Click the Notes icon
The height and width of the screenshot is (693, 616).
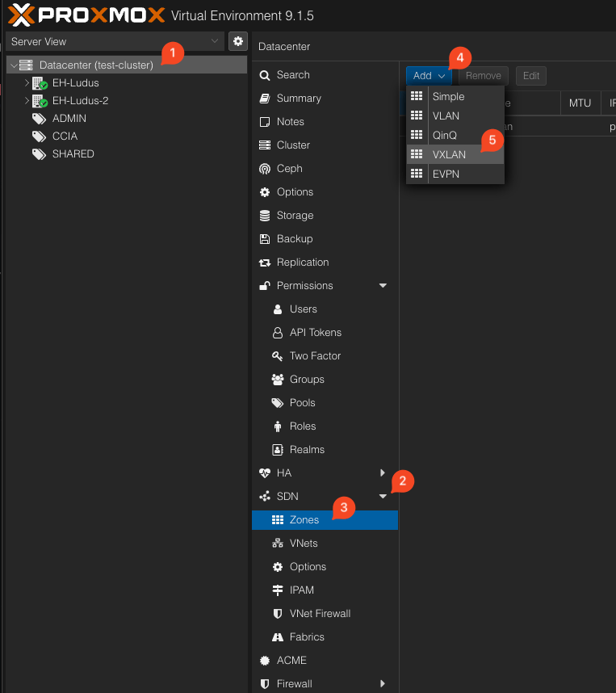point(265,122)
